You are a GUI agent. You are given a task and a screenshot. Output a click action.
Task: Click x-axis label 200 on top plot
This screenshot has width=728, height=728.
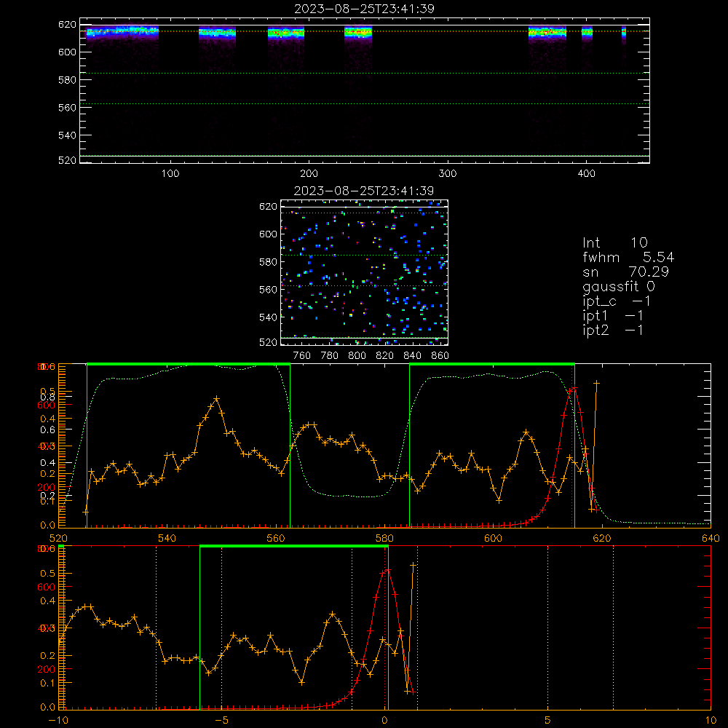point(309,174)
